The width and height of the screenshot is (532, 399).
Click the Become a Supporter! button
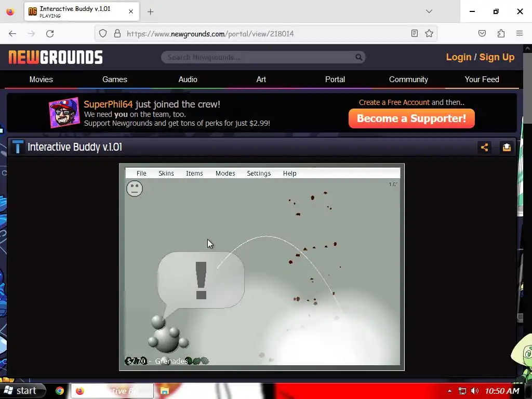[411, 118]
